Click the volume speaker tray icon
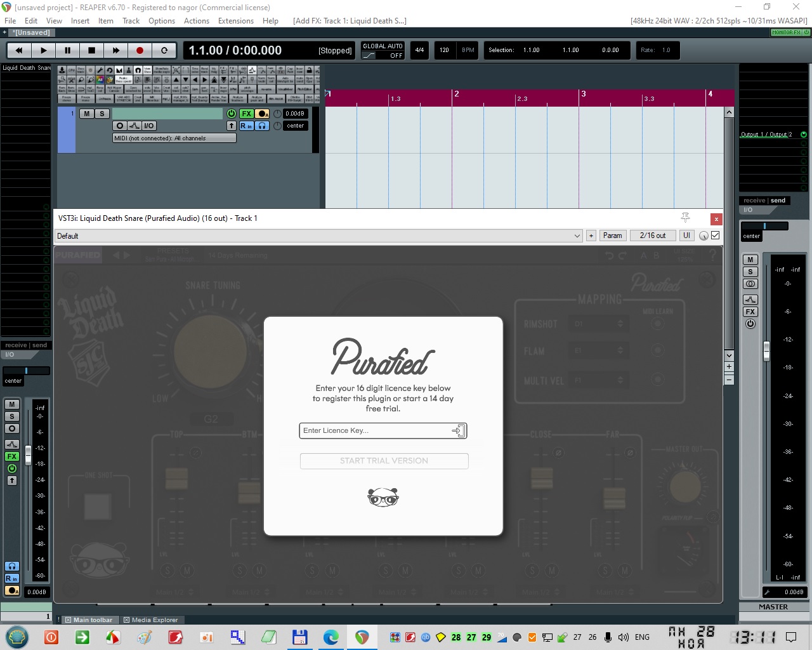The width and height of the screenshot is (812, 650). pos(624,637)
